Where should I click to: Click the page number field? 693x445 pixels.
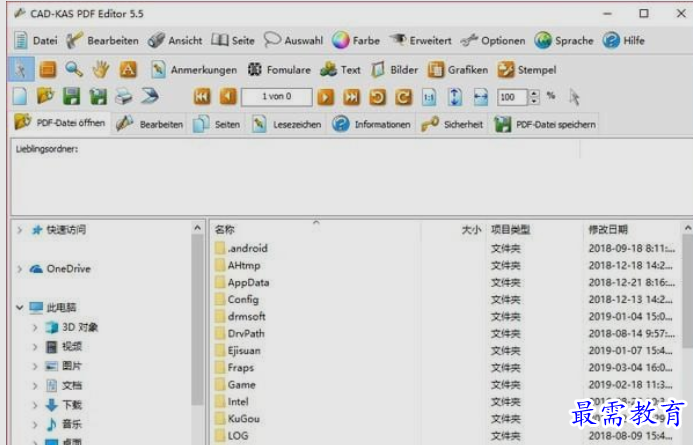pyautogui.click(x=277, y=97)
